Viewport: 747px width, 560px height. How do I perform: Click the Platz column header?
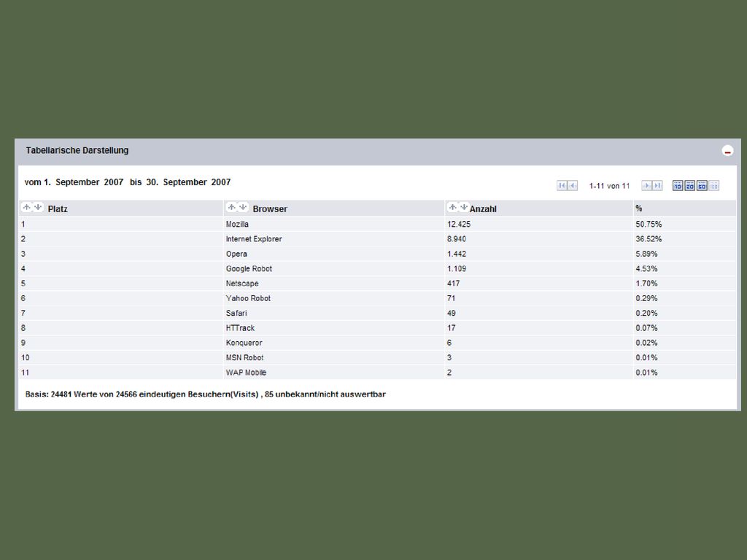tap(58, 209)
